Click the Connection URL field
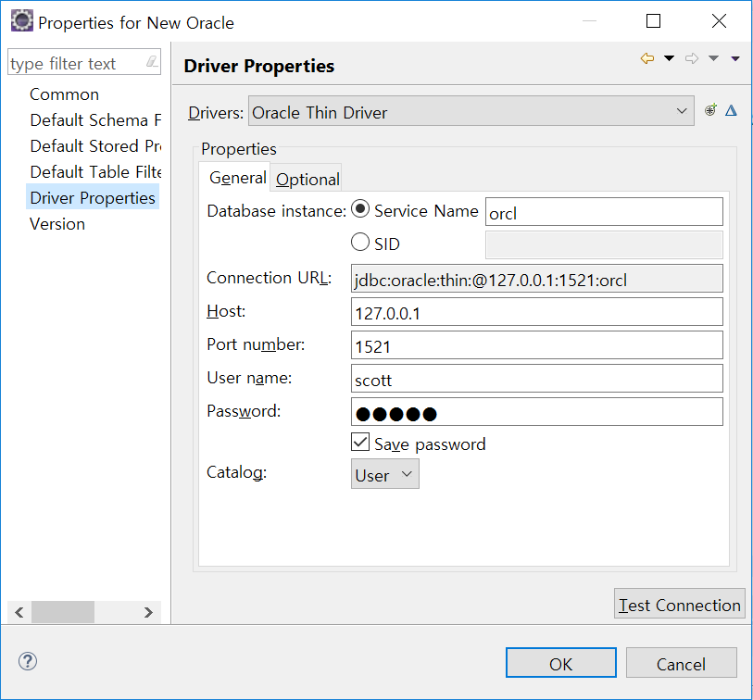Image resolution: width=753 pixels, height=700 pixels. [537, 279]
